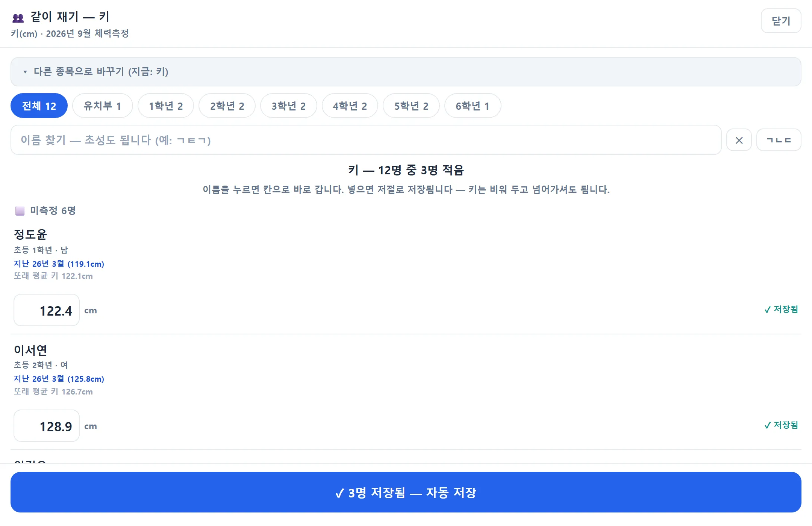Edit 정도윤 height field showing 122.4
The image size is (812, 526).
pyautogui.click(x=47, y=310)
